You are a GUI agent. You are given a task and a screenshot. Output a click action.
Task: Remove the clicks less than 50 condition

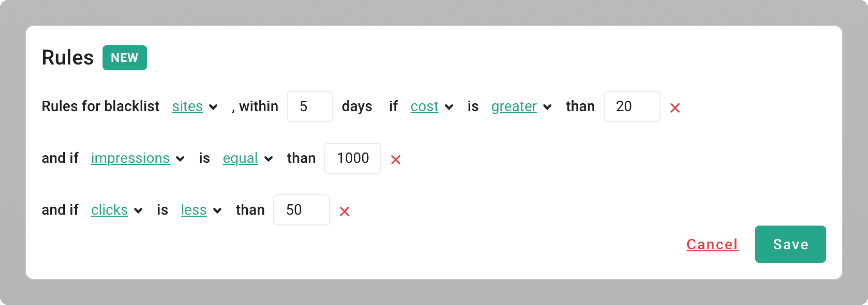click(x=344, y=212)
